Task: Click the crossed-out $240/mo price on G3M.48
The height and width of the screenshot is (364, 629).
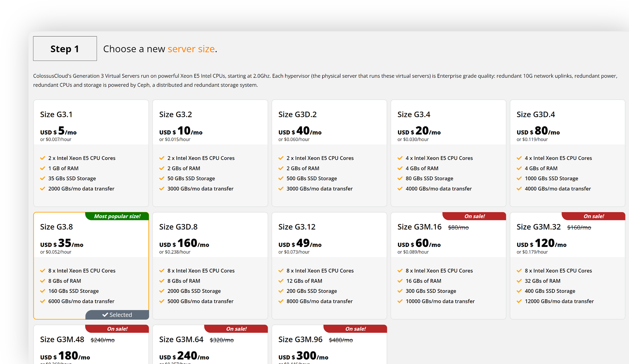Action: pyautogui.click(x=103, y=340)
